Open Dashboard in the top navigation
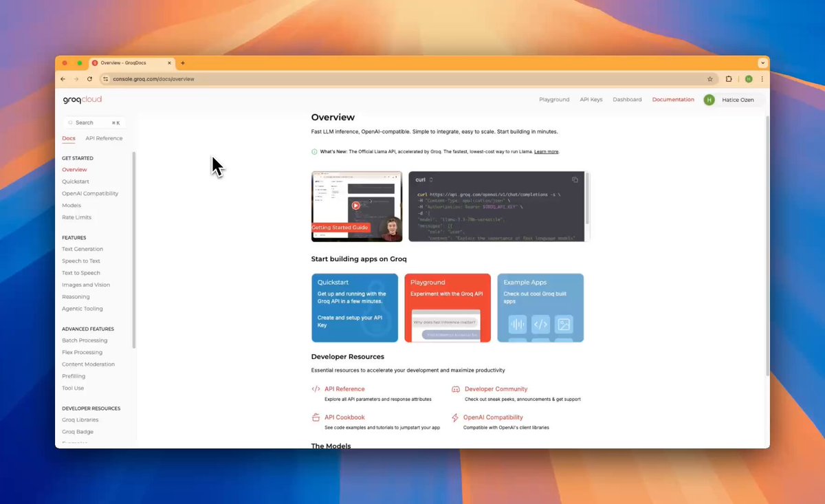The image size is (825, 504). coord(627,100)
